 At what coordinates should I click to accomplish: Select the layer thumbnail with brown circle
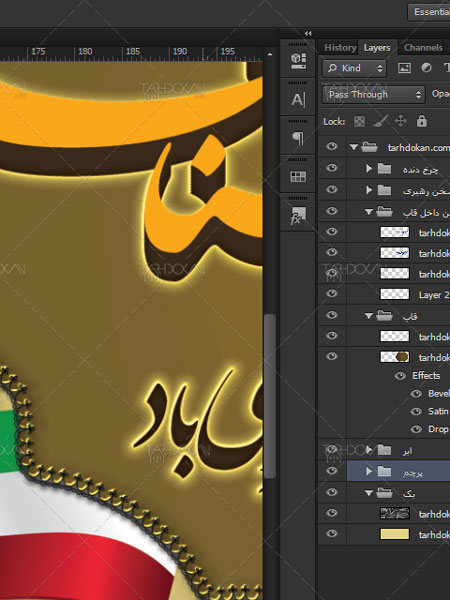[395, 357]
